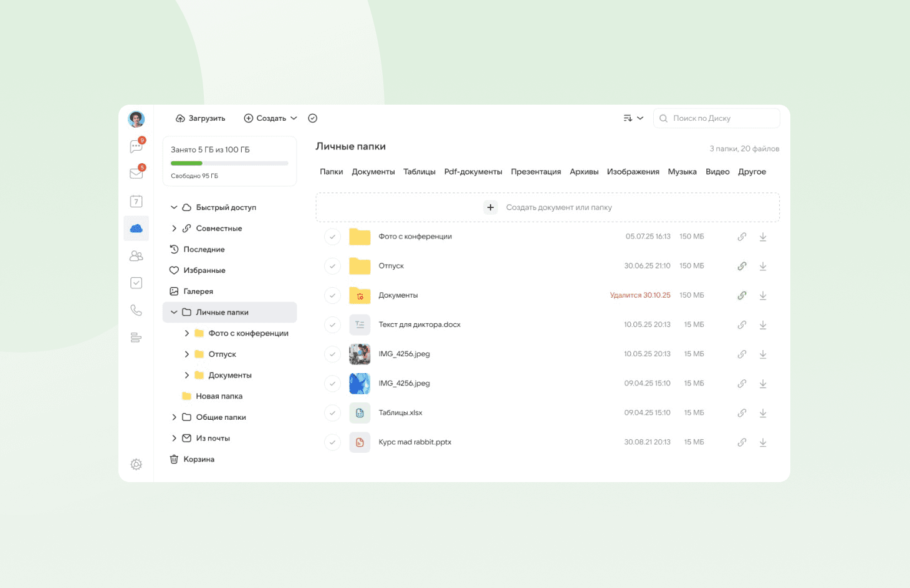The width and height of the screenshot is (910, 588).
Task: Click the select-all circle check icon in toolbar
Action: (x=313, y=118)
